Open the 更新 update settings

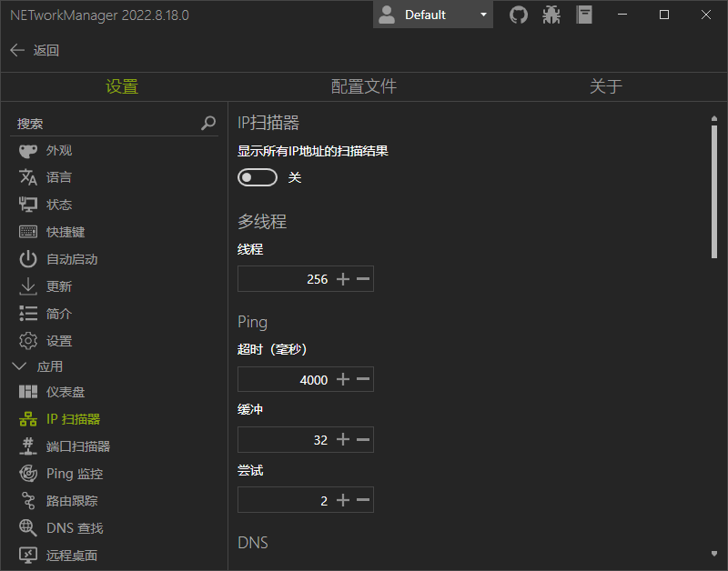point(45,286)
